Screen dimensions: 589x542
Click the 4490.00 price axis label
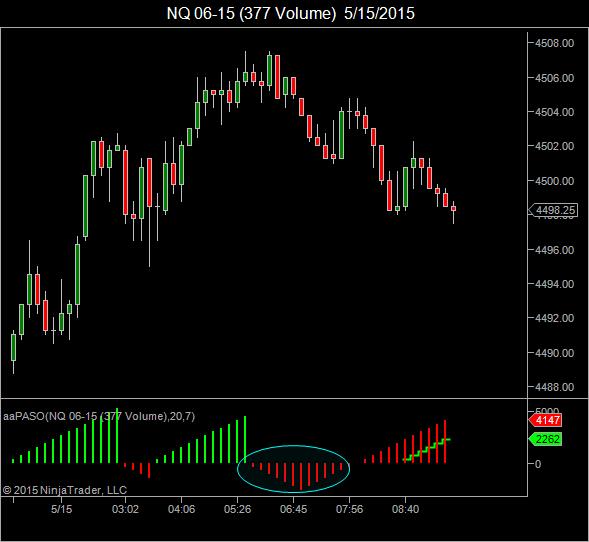pyautogui.click(x=554, y=353)
